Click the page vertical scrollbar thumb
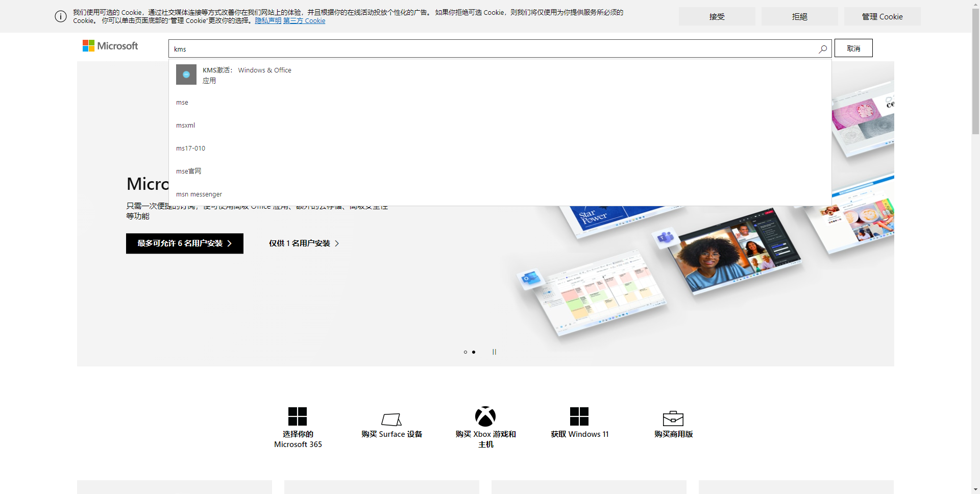Image resolution: width=980 pixels, height=494 pixels. (975, 71)
